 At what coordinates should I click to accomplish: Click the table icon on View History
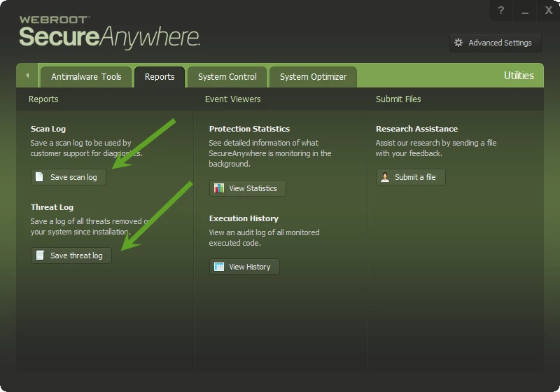(x=219, y=267)
